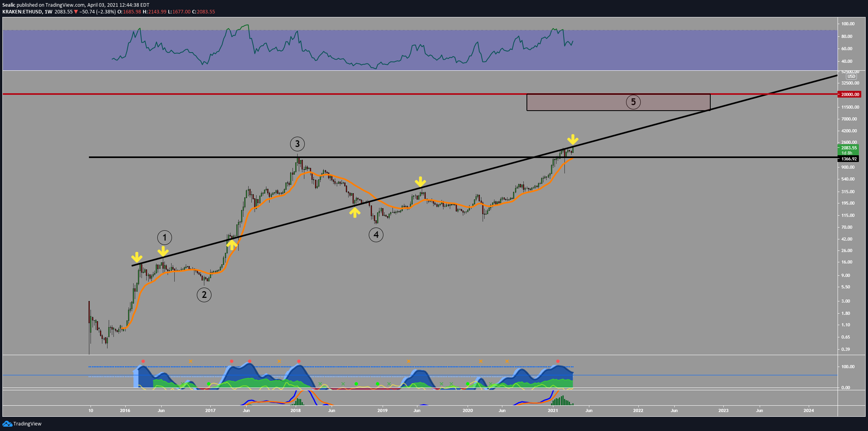This screenshot has width=868, height=431.
Task: Click 1.80 on the price axis
Action: coord(845,313)
